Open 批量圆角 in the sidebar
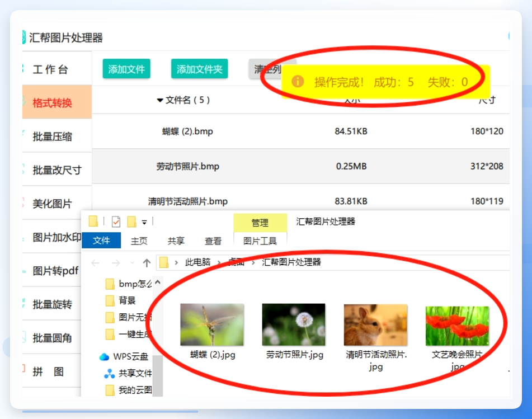 [52, 338]
